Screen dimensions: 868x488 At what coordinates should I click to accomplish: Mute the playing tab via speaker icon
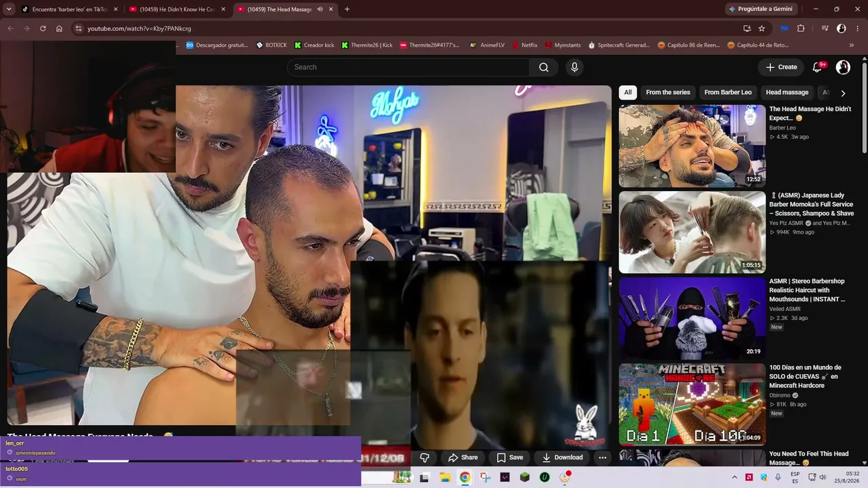coord(320,9)
